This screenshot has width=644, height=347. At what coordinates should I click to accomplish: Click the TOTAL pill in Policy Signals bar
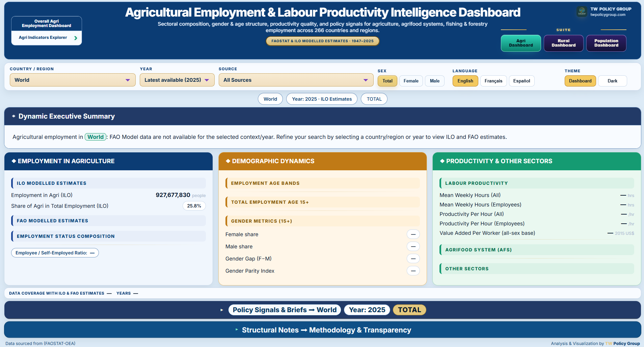point(409,310)
